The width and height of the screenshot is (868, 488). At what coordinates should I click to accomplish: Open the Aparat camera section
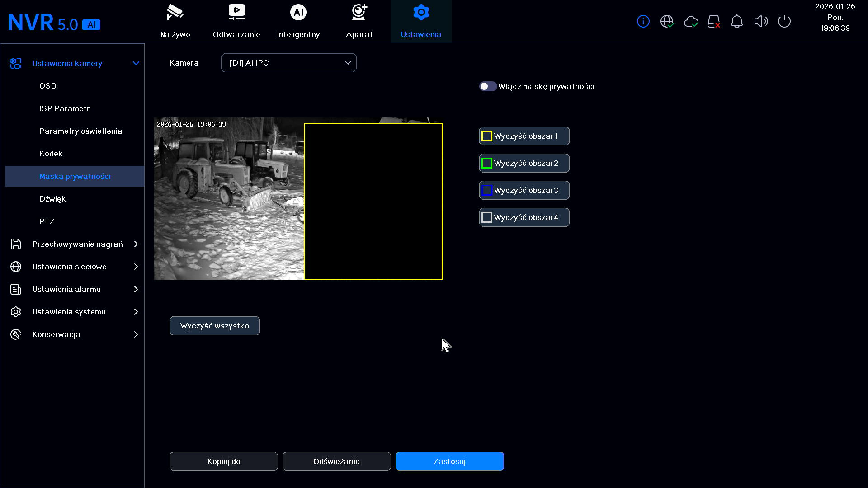coord(359,21)
